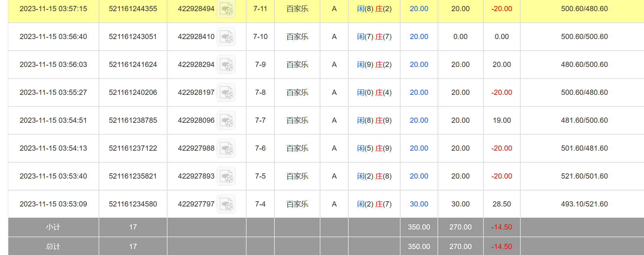644x255 pixels.
Task: Open video replay for game 422928494
Action: tap(226, 9)
